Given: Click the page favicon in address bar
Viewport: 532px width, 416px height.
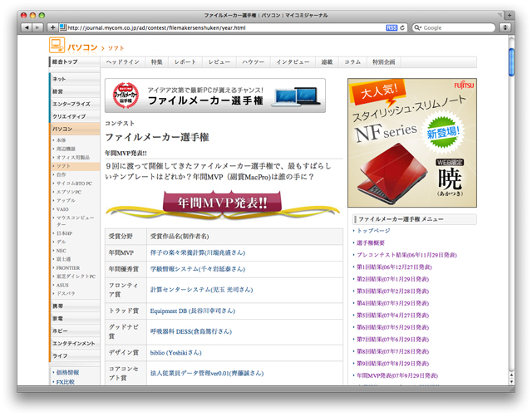Looking at the screenshot, I should 62,27.
